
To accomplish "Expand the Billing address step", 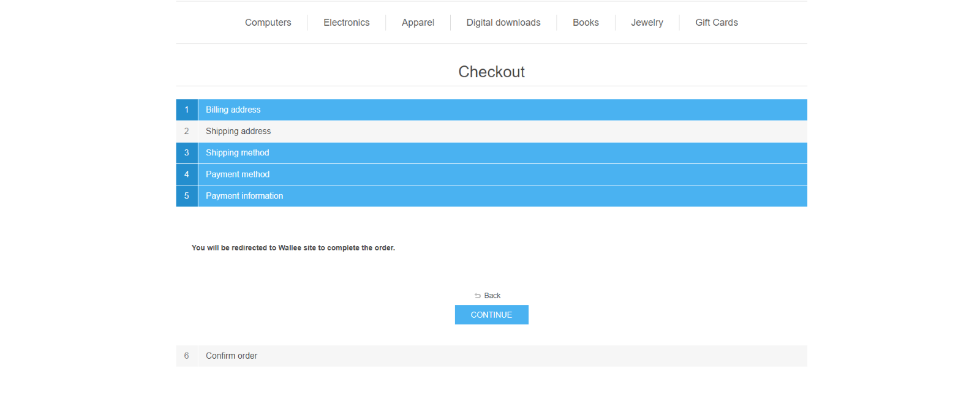I will [233, 110].
